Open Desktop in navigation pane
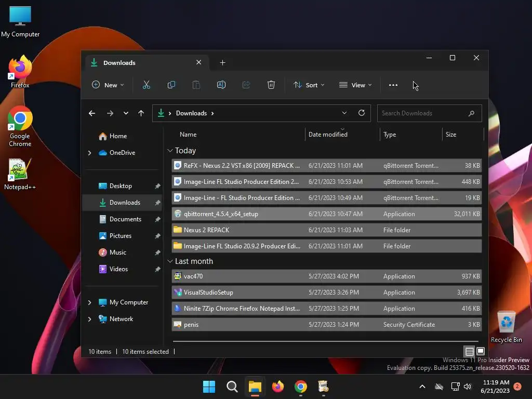532x399 pixels. coord(115,186)
